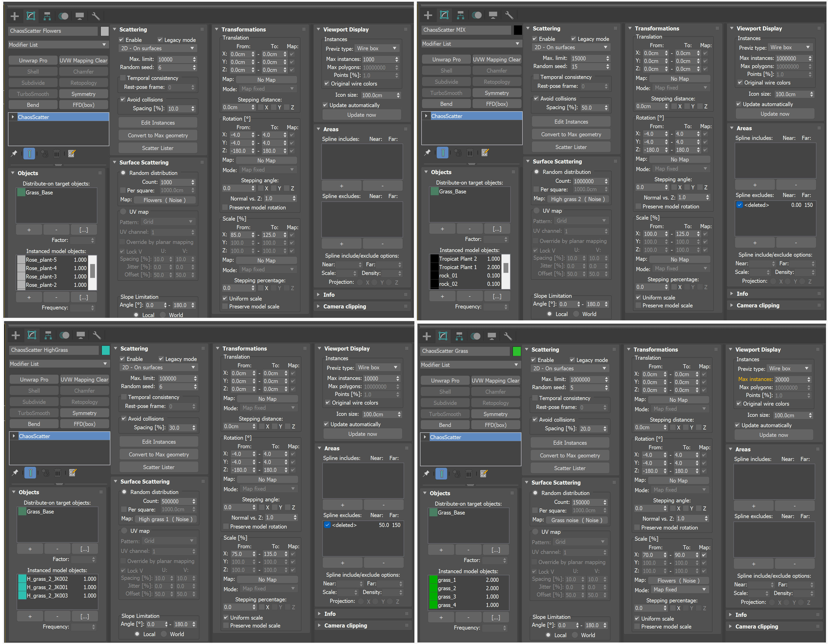
Task: Open Hierarchy tab icon in ChaosScatter MIX panel
Action: pyautogui.click(x=460, y=15)
